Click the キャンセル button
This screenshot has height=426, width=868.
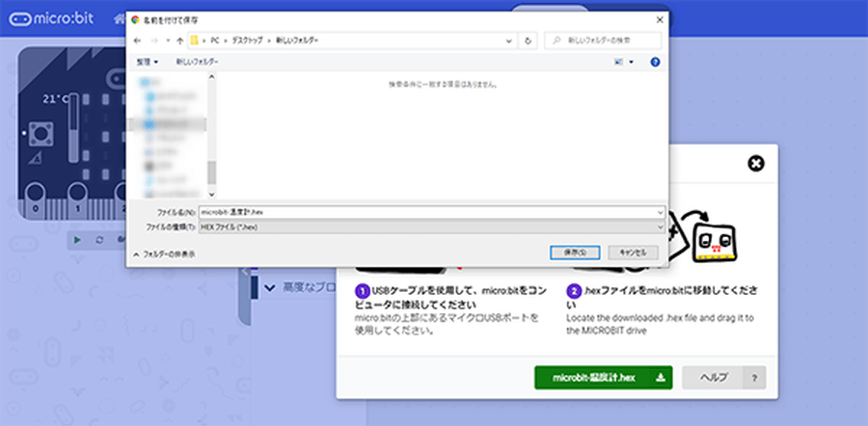[x=634, y=253]
